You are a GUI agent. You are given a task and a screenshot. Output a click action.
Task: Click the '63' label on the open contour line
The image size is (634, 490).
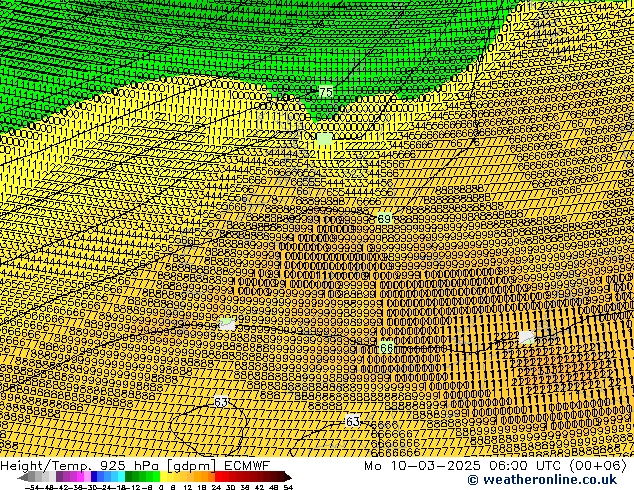click(x=353, y=422)
